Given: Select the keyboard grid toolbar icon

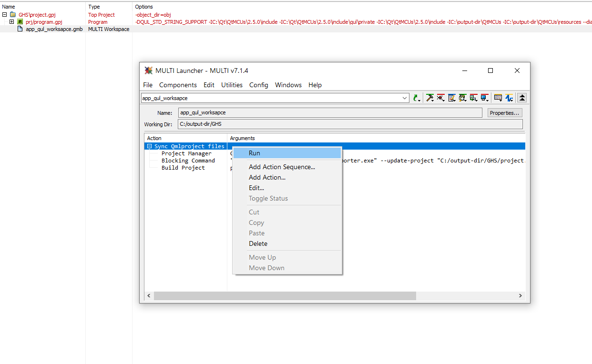Looking at the screenshot, I should 498,97.
